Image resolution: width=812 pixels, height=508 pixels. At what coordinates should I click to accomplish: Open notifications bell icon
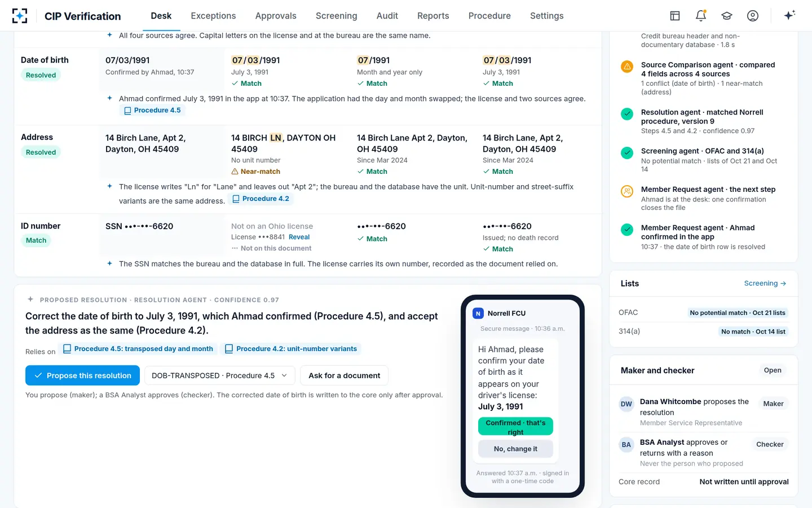point(701,16)
